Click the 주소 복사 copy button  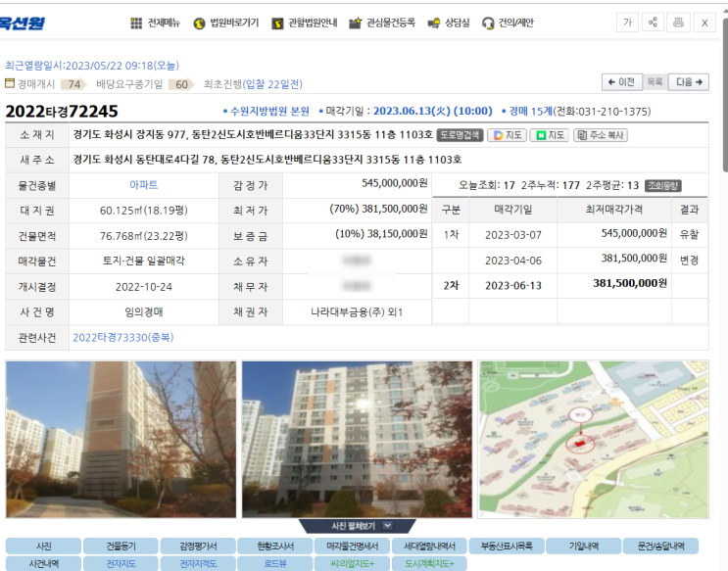(x=601, y=135)
